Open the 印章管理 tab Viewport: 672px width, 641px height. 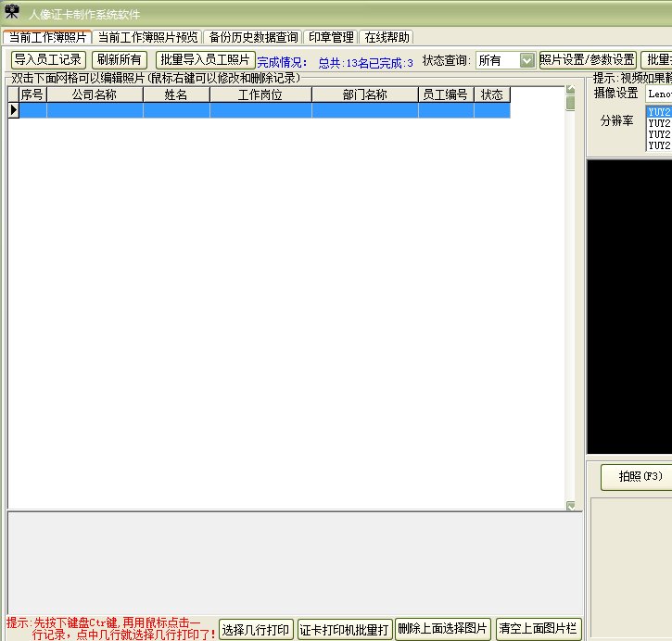click(331, 37)
